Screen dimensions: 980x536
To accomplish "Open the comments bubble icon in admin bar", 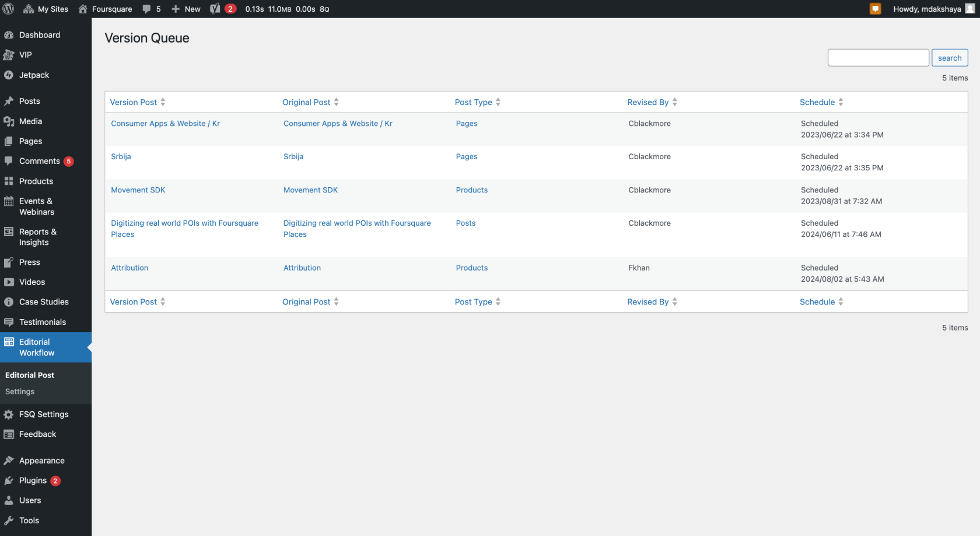I will click(146, 9).
